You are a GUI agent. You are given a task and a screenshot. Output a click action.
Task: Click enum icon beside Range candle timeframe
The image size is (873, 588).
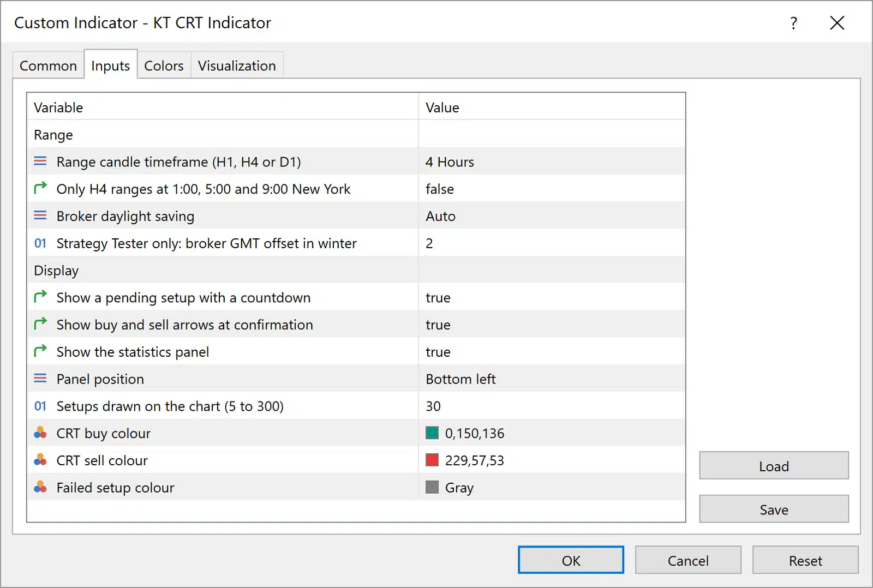[40, 161]
